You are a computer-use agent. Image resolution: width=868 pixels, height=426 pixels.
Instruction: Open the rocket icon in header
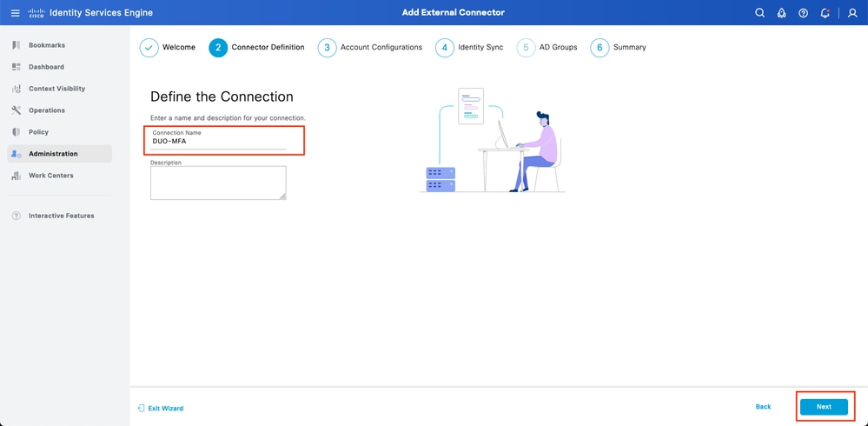pyautogui.click(x=782, y=13)
